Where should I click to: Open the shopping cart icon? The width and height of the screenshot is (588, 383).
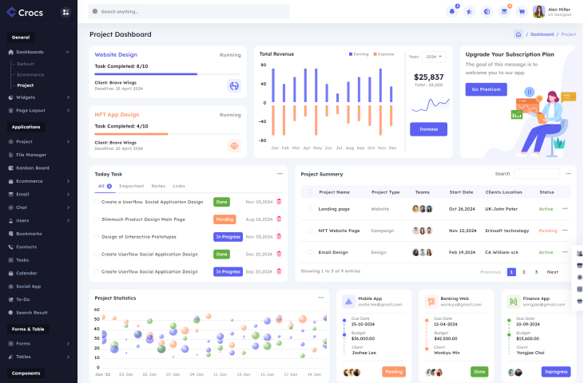pyautogui.click(x=522, y=11)
